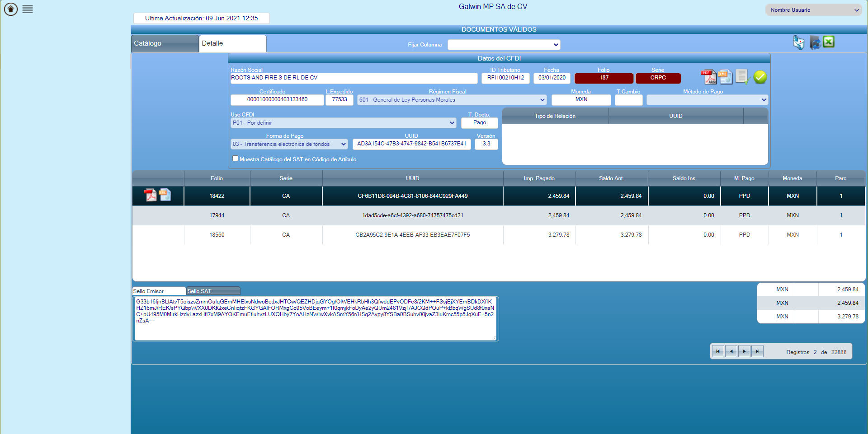
Task: Click the Saldo Ins column header
Action: pyautogui.click(x=684, y=178)
